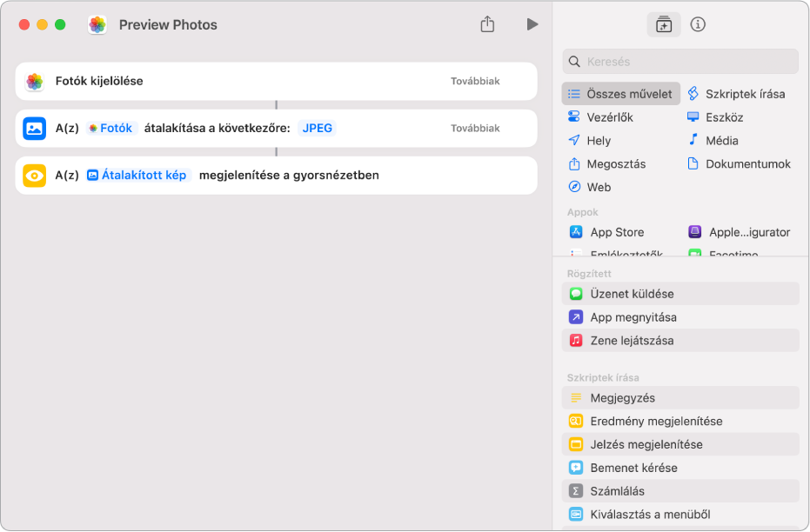Show shortcut details info icon

[698, 24]
